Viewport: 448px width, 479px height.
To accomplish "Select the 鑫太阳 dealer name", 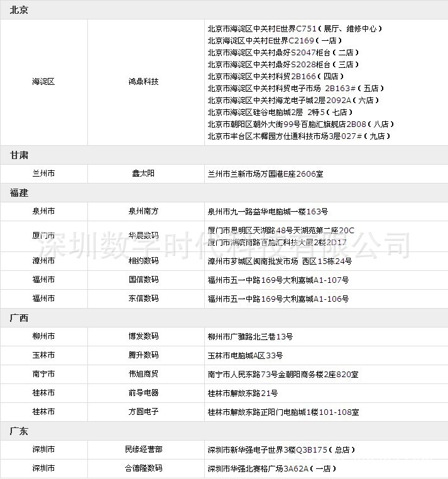I will (143, 173).
